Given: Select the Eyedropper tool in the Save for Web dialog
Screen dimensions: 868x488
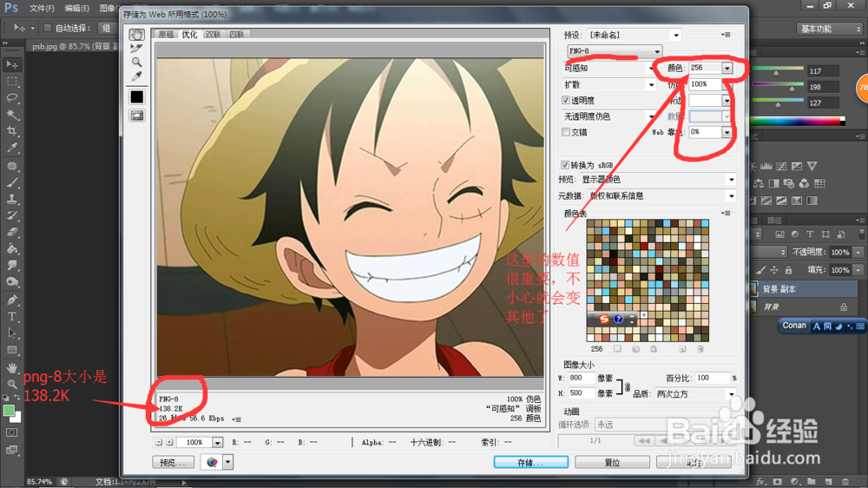Looking at the screenshot, I should (x=137, y=76).
